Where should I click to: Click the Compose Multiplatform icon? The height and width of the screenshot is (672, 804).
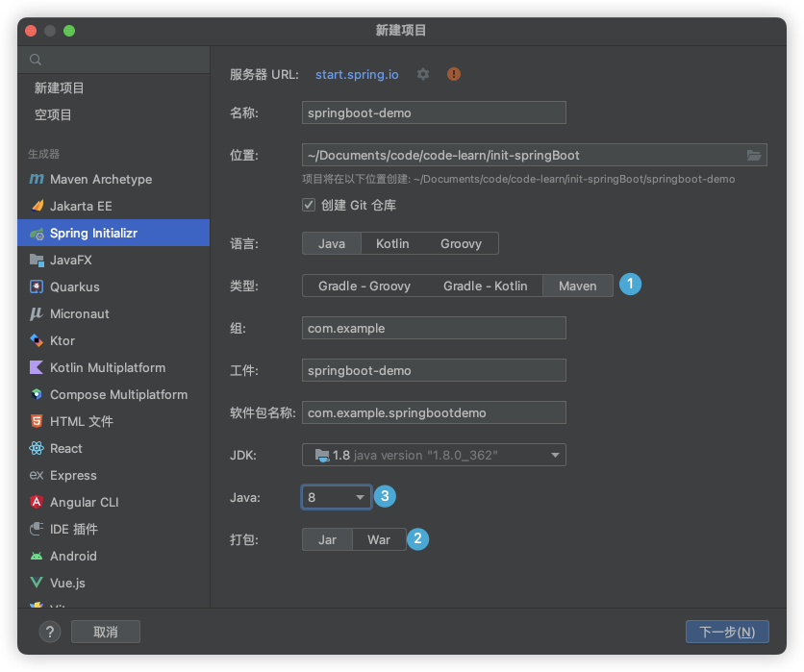click(37, 394)
